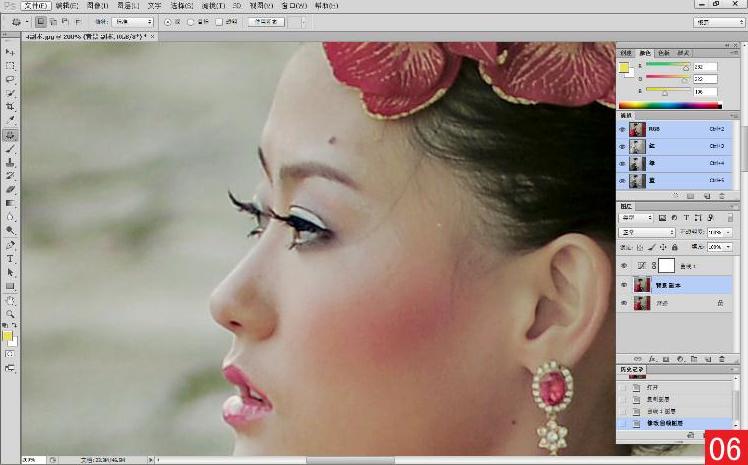
Task: Open layer filter kind dropdown
Action: click(x=636, y=218)
